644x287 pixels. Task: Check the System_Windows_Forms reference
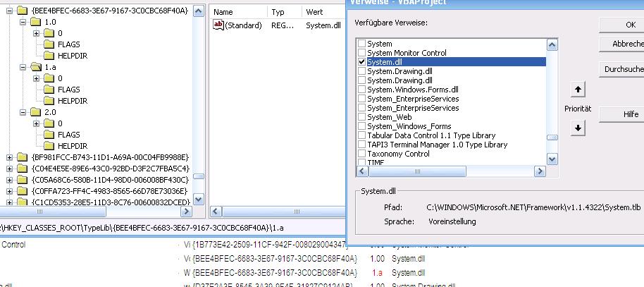(361, 126)
